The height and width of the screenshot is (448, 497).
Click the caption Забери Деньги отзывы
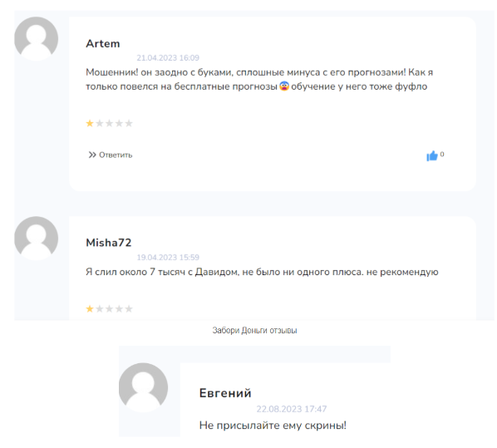254,330
